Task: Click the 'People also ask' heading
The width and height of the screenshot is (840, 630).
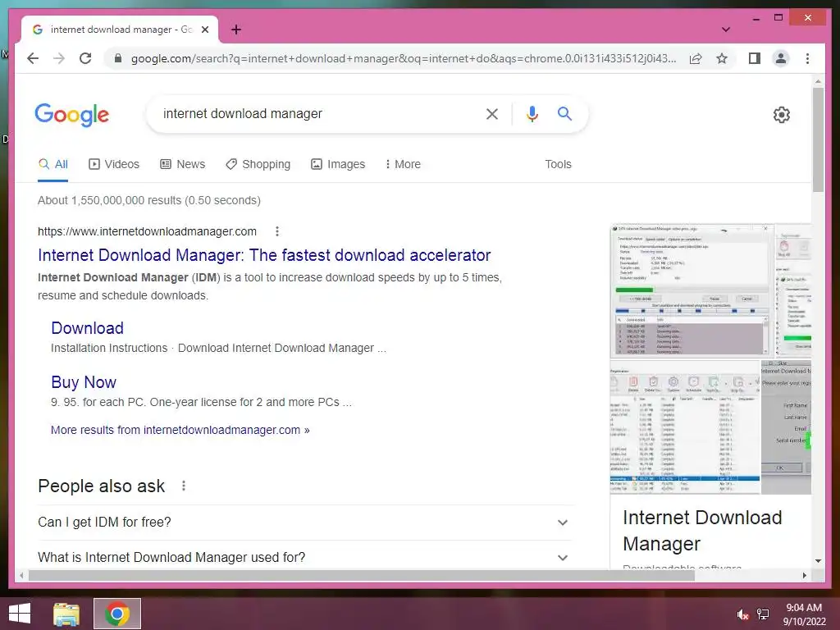Action: coord(101,486)
